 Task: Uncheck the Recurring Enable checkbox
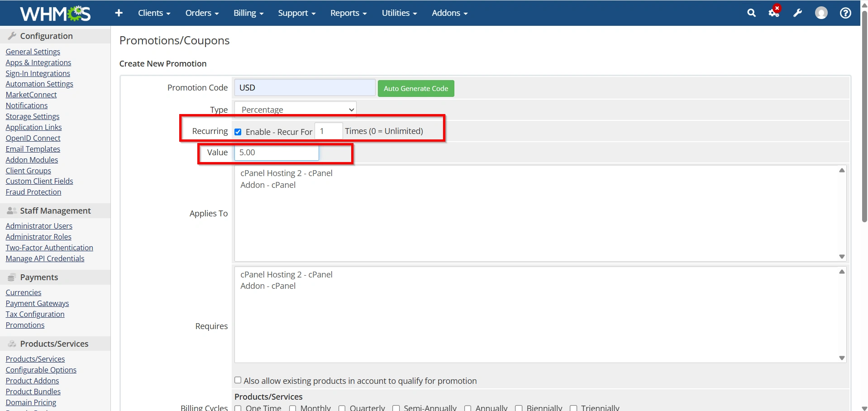238,132
